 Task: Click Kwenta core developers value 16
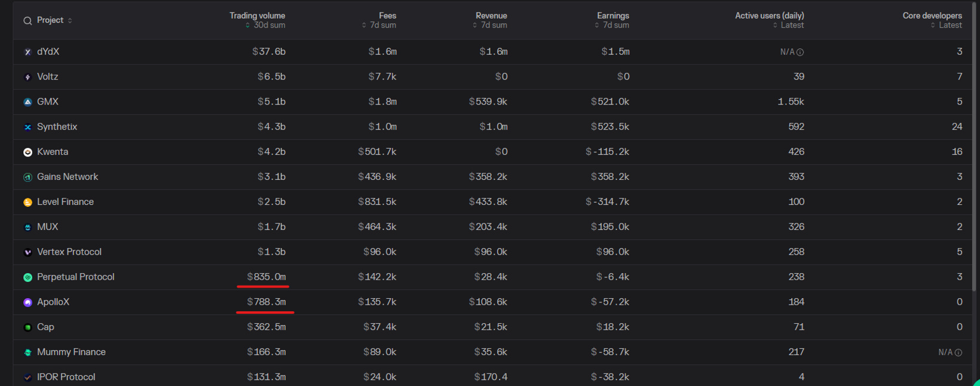point(957,152)
